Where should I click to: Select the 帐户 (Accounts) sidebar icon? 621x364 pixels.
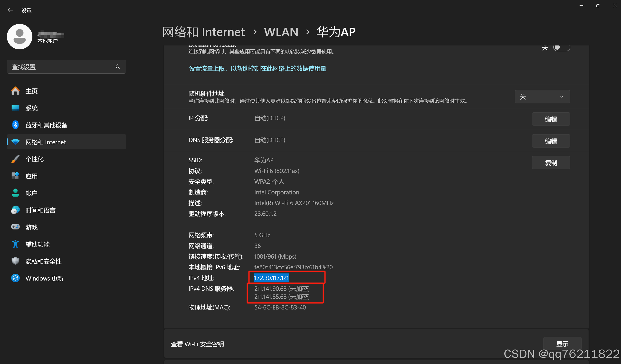point(15,193)
